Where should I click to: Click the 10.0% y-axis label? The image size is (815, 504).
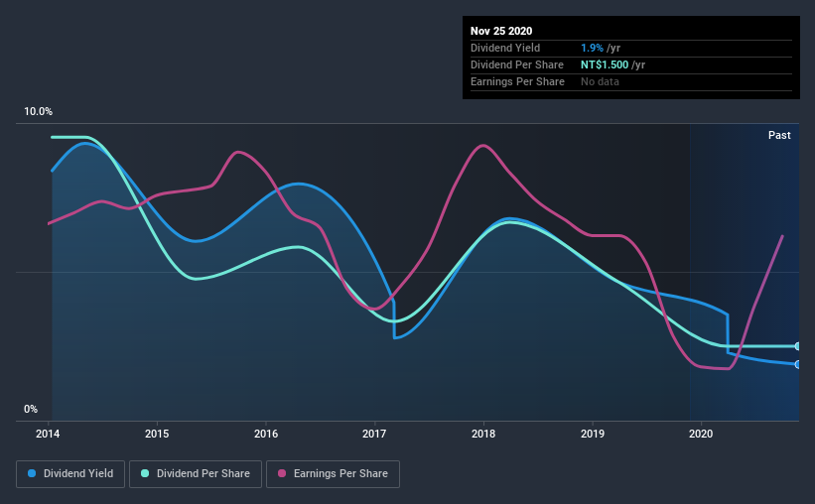click(x=38, y=112)
